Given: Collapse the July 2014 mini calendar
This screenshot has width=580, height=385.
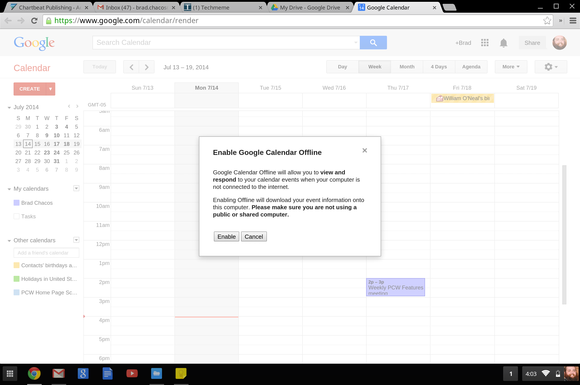Looking at the screenshot, I should tap(9, 107).
